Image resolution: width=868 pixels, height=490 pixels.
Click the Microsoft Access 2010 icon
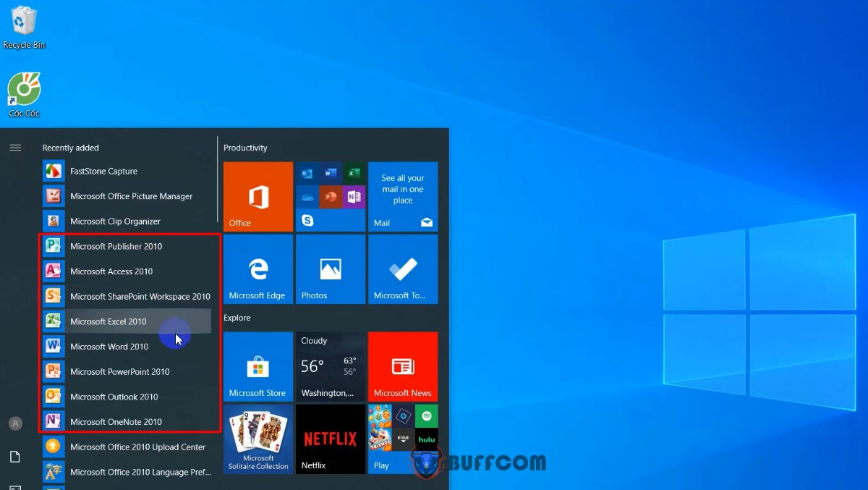(54, 271)
